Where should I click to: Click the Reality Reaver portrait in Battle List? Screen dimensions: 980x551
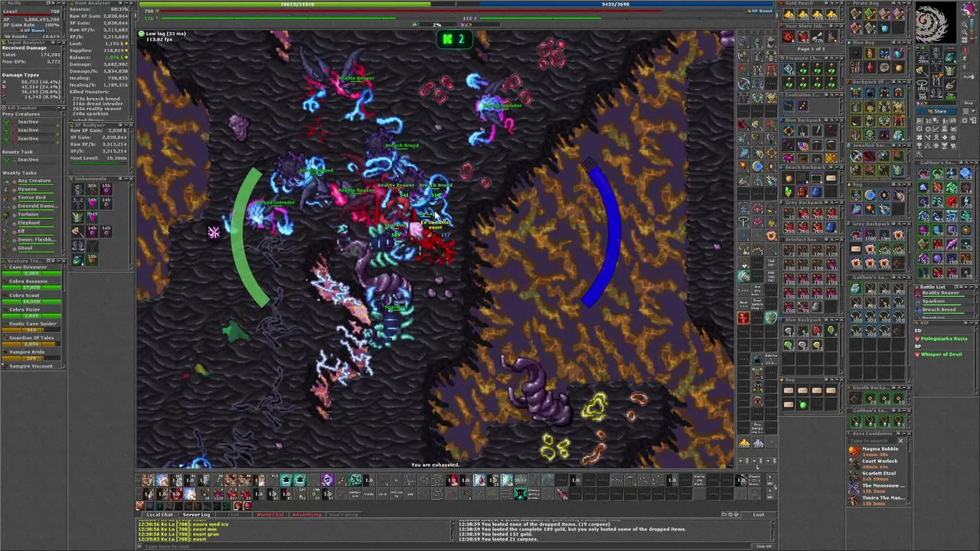[919, 293]
